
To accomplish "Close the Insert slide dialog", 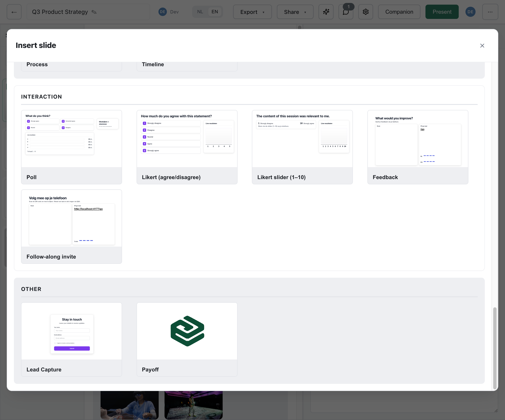I will (482, 46).
